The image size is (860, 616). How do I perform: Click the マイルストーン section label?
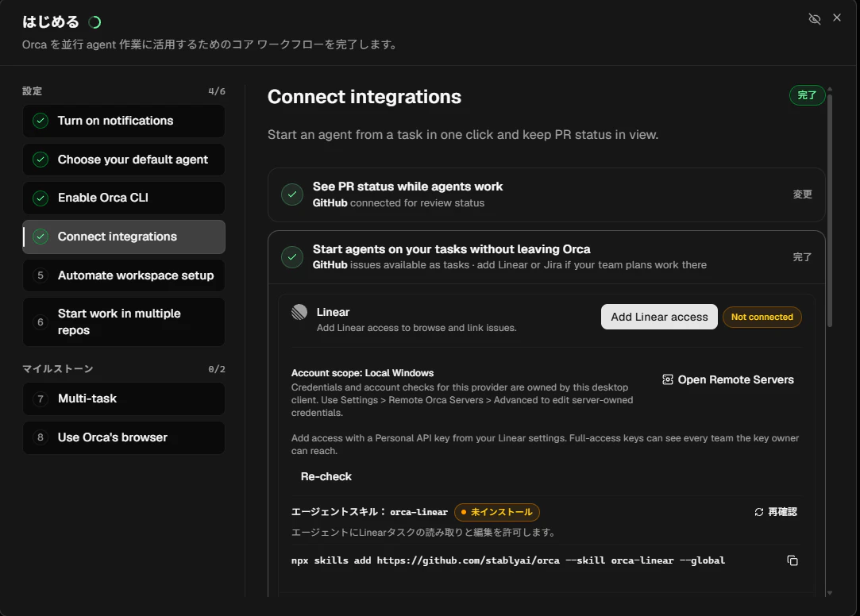[58, 369]
